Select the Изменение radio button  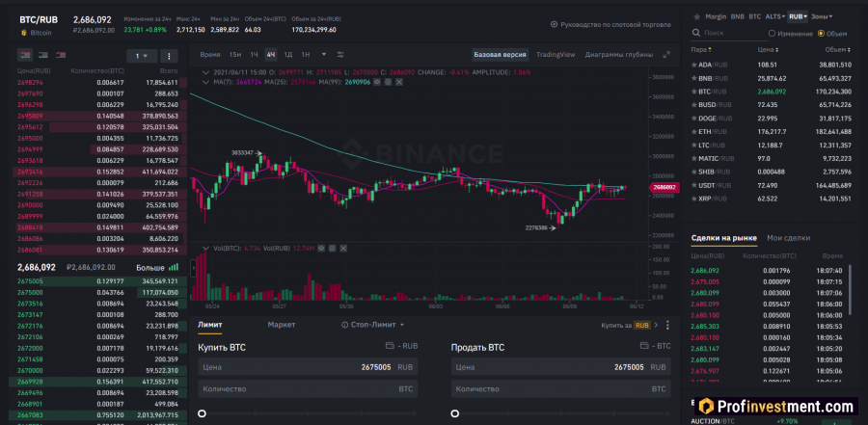(772, 34)
